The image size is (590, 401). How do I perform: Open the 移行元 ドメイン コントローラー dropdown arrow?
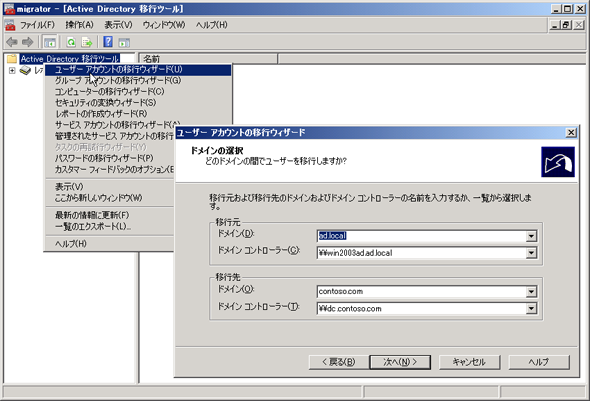coord(531,253)
